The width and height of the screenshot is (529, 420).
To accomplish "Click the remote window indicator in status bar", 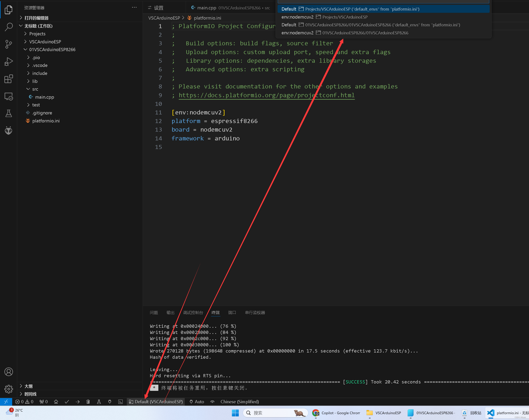I will (x=6, y=402).
